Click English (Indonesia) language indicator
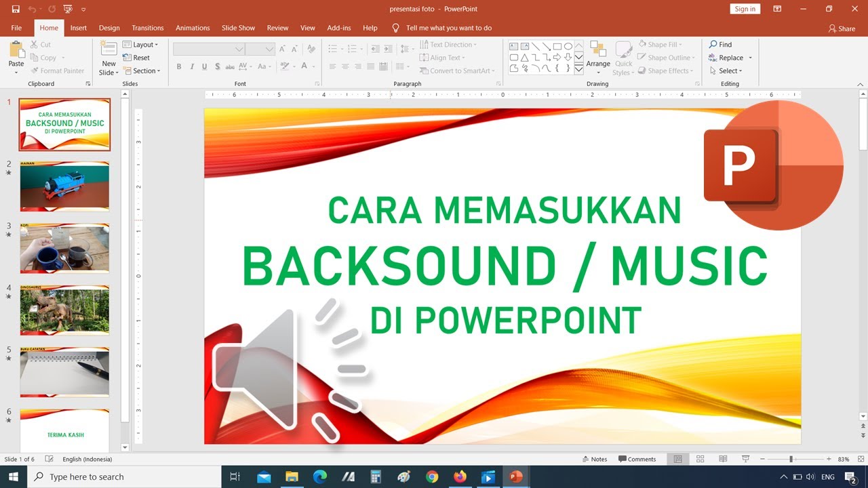This screenshot has height=488, width=868. tap(87, 459)
